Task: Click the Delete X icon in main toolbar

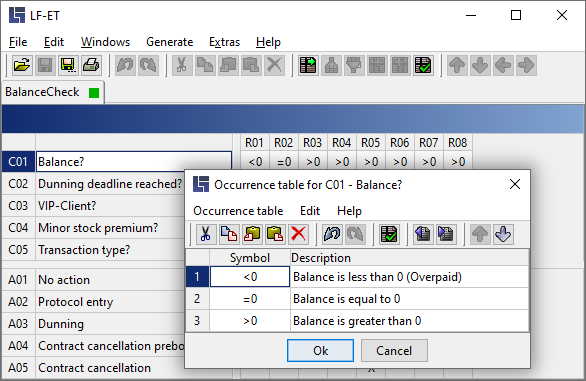Action: [x=274, y=65]
